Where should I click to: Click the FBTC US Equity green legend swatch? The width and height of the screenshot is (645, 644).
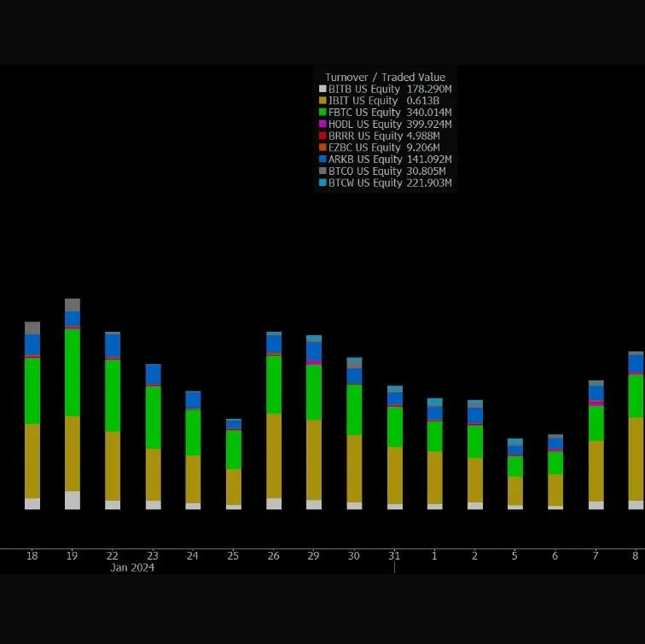click(322, 113)
